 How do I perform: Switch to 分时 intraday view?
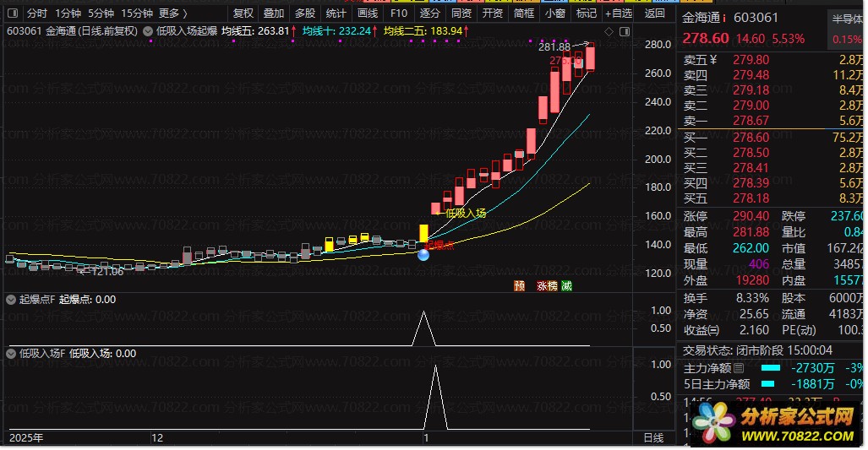[36, 13]
